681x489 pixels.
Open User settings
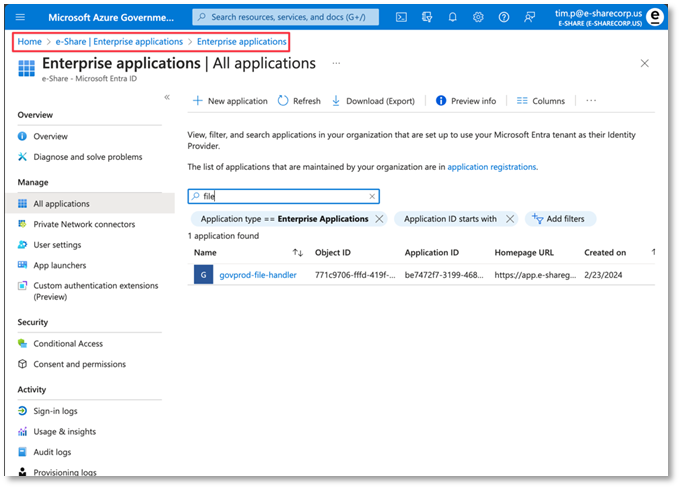click(50, 245)
